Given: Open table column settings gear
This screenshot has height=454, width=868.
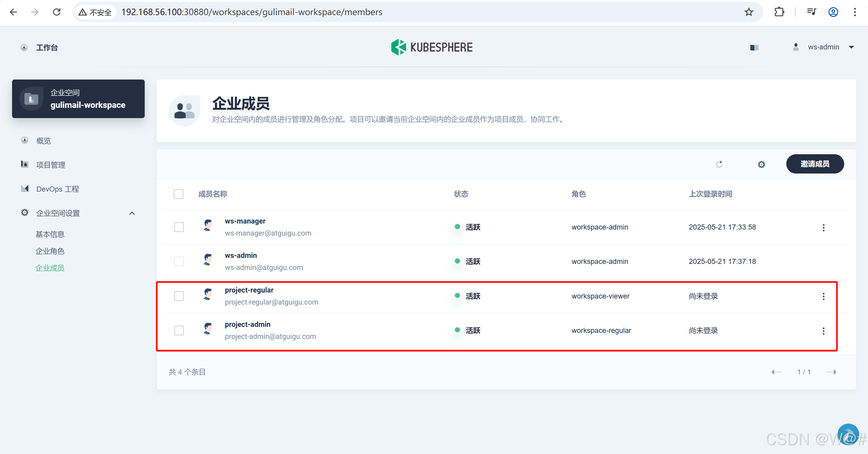Looking at the screenshot, I should point(761,164).
